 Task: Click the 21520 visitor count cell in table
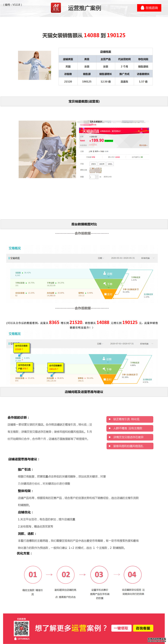[68, 82]
